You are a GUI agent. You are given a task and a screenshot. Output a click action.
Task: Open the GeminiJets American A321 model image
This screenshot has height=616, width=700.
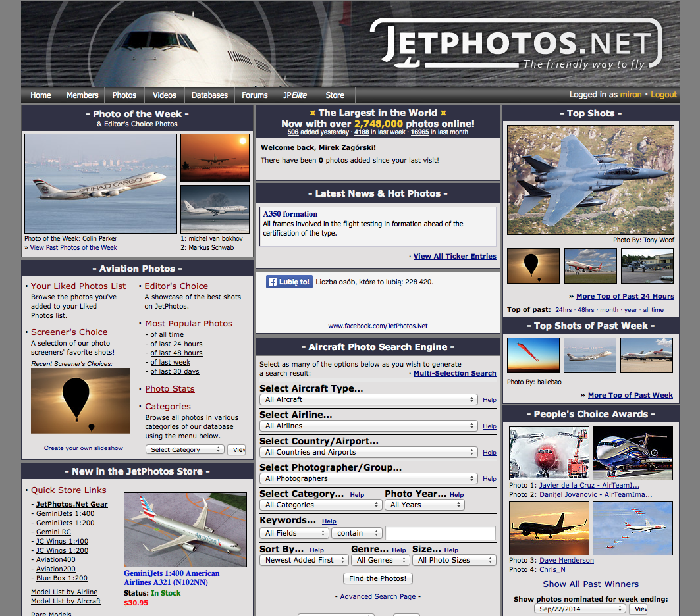coord(185,530)
